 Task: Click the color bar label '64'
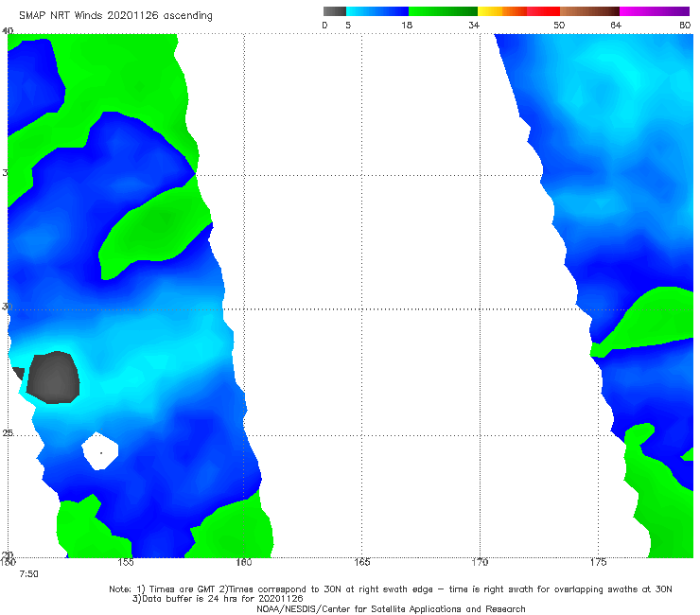616,26
